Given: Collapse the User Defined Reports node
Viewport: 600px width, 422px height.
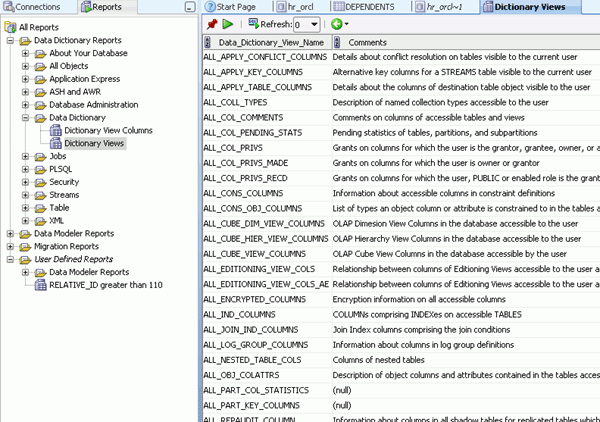Looking at the screenshot, I should tap(10, 259).
